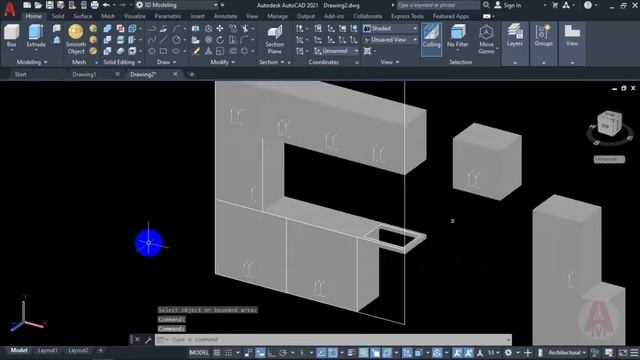Toggle MODEL space button in status bar
The height and width of the screenshot is (360, 640).
pyautogui.click(x=199, y=353)
